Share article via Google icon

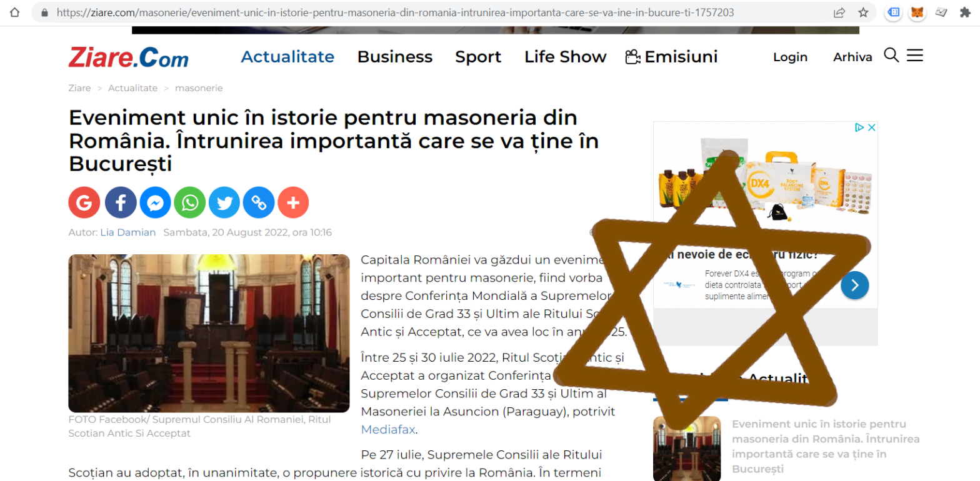tap(84, 202)
